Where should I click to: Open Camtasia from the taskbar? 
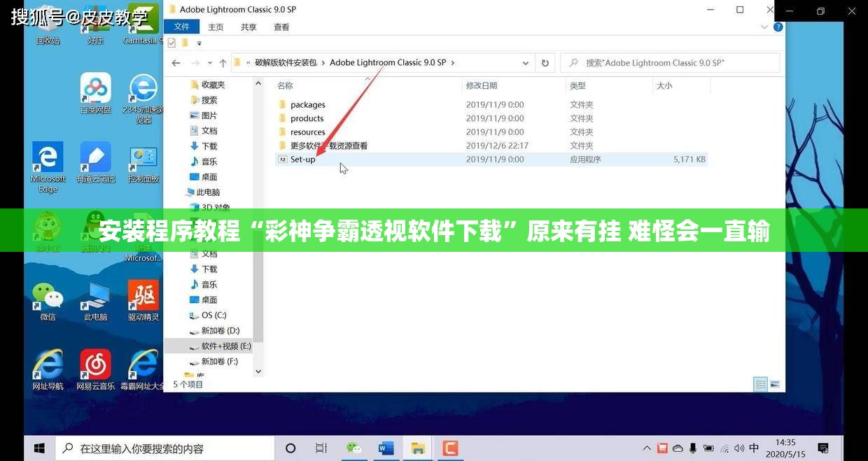(449, 448)
